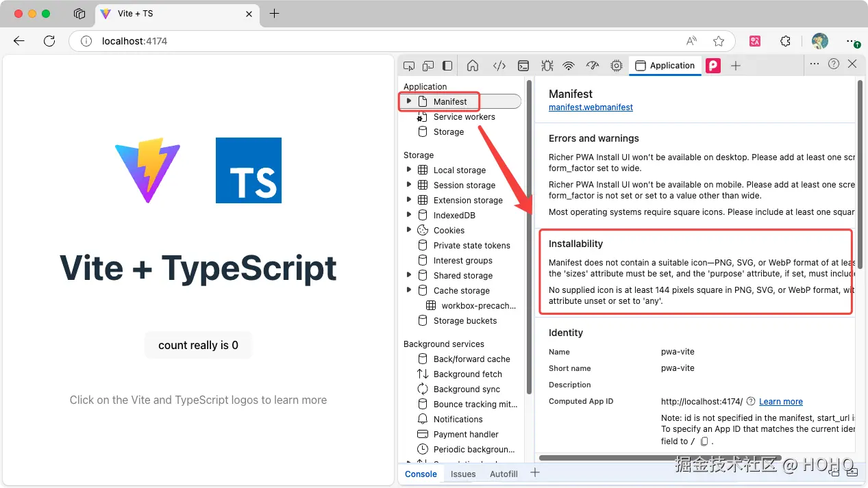Open the Elements tool code icon
Viewport: 868px width, 488px height.
pyautogui.click(x=499, y=66)
